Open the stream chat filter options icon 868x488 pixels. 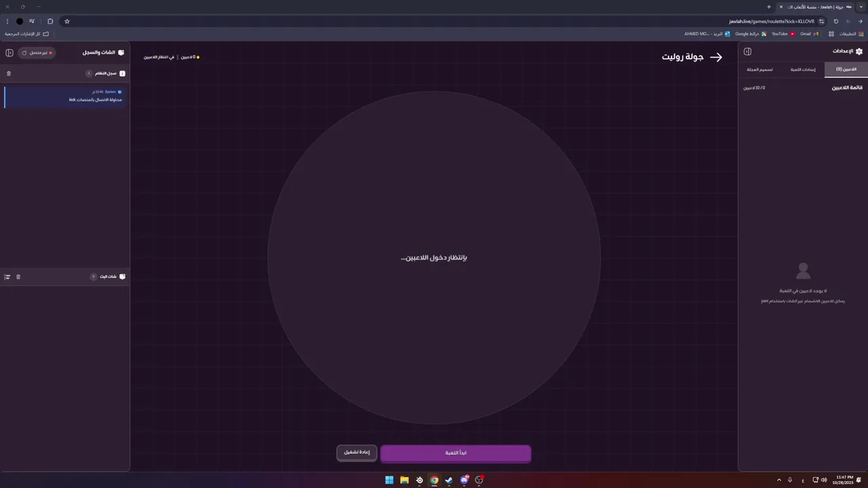coord(7,277)
